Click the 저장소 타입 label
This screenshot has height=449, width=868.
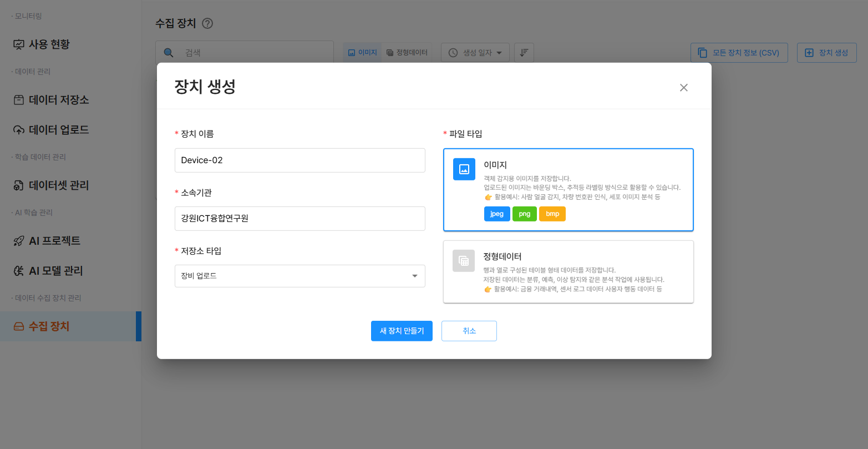click(x=201, y=251)
